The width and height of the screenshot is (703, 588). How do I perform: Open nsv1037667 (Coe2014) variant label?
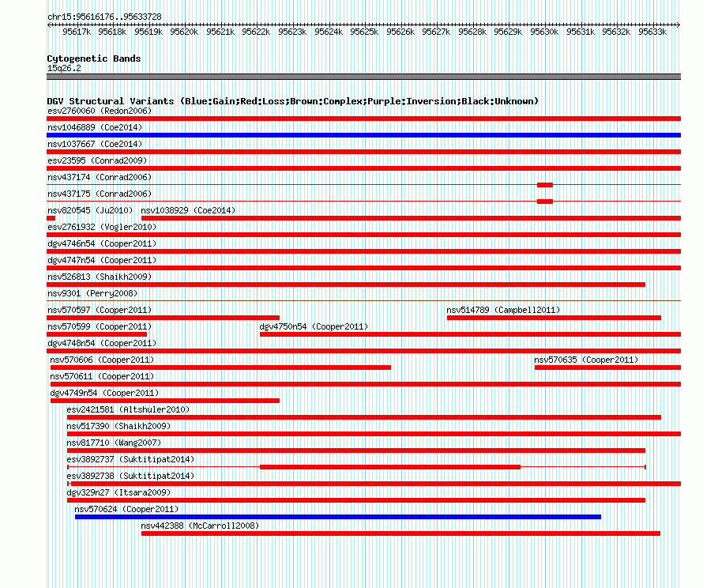pyautogui.click(x=95, y=144)
